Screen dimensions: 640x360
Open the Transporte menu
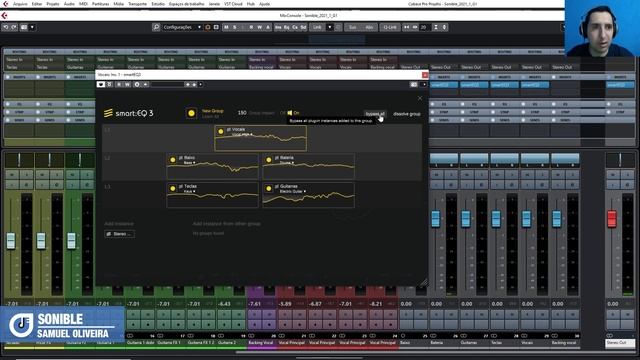[x=137, y=4]
